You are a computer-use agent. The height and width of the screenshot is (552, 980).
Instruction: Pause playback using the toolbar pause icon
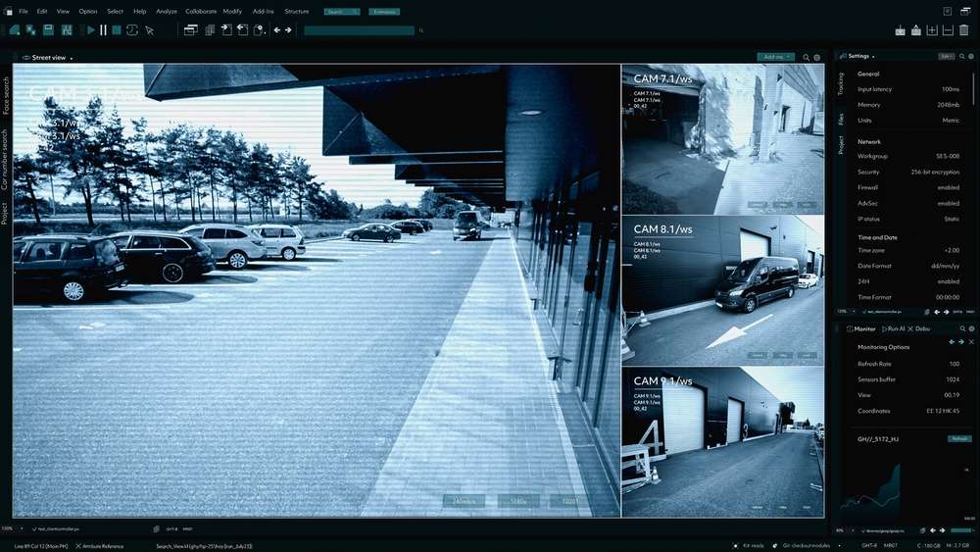point(104,30)
